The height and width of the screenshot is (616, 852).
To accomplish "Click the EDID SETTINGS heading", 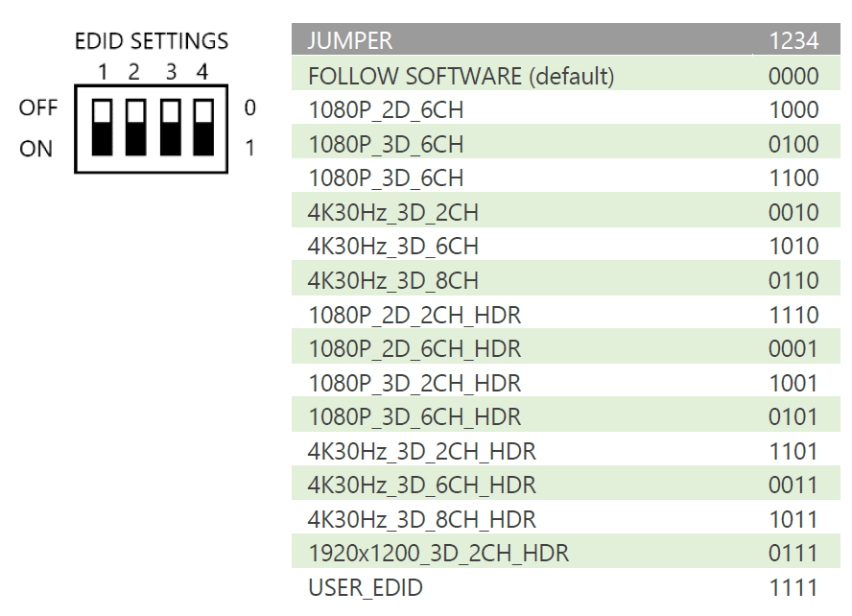I will pyautogui.click(x=152, y=41).
